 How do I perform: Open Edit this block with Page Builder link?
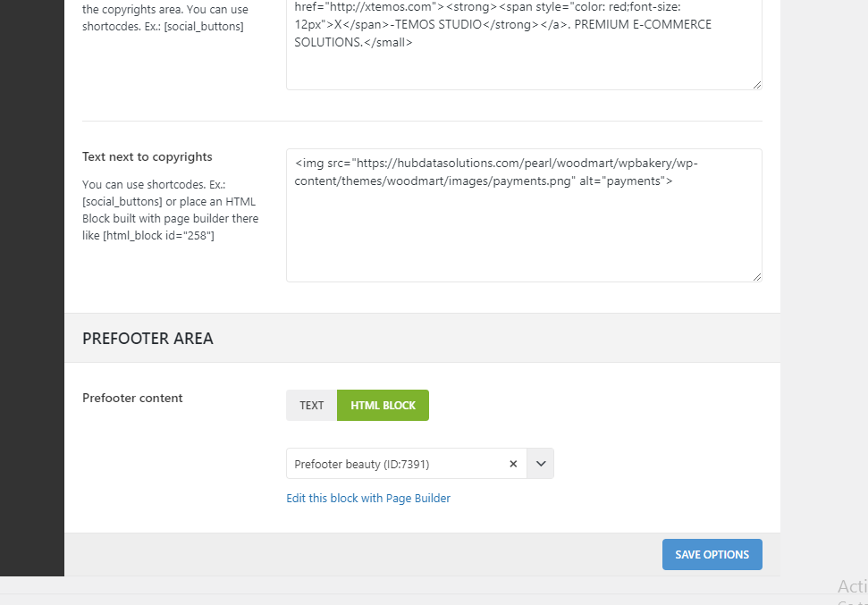point(368,498)
